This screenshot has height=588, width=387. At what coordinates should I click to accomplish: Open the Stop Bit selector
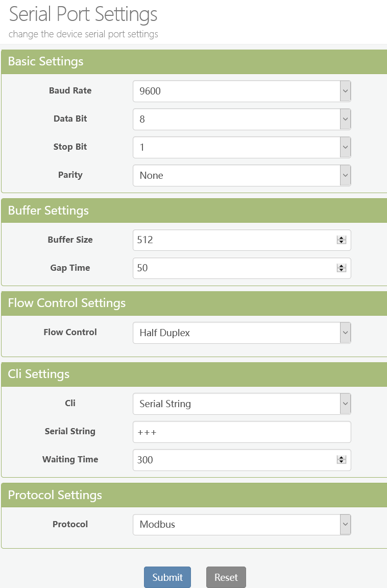click(x=241, y=148)
